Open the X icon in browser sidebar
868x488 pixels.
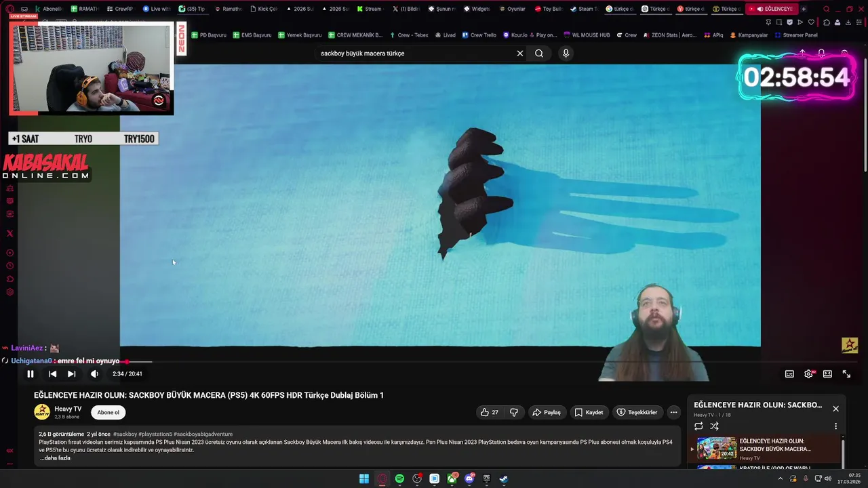[9, 233]
